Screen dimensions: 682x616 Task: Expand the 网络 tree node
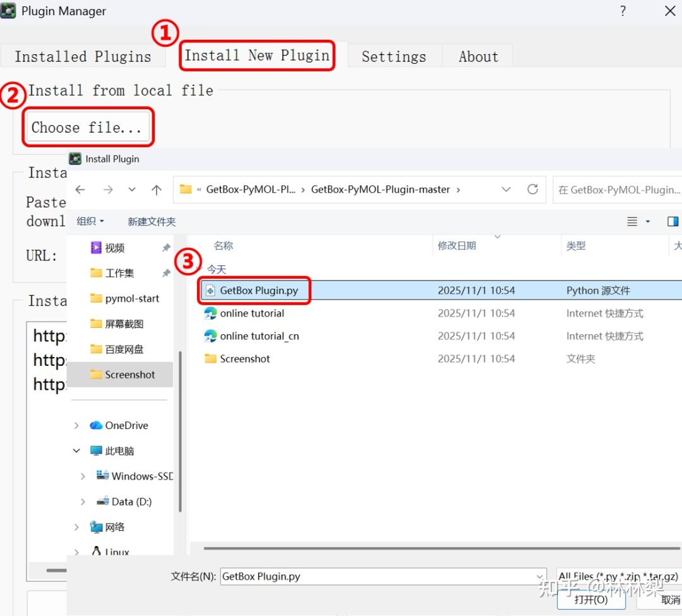click(76, 528)
